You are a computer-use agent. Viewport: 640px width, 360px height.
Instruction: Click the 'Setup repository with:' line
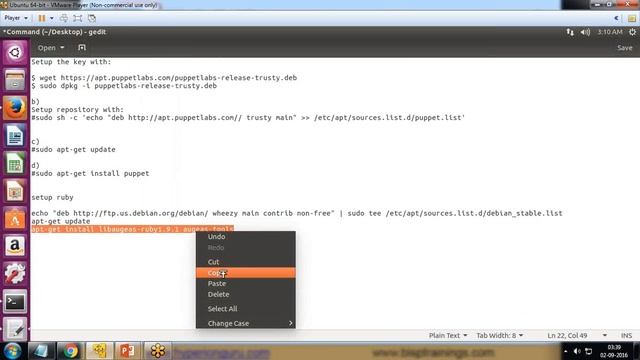pyautogui.click(x=78, y=110)
